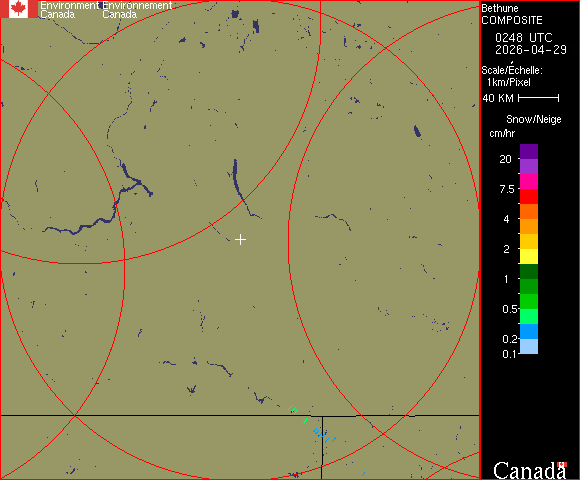Select the orange 4 cm/hr legend swatch

(529, 226)
